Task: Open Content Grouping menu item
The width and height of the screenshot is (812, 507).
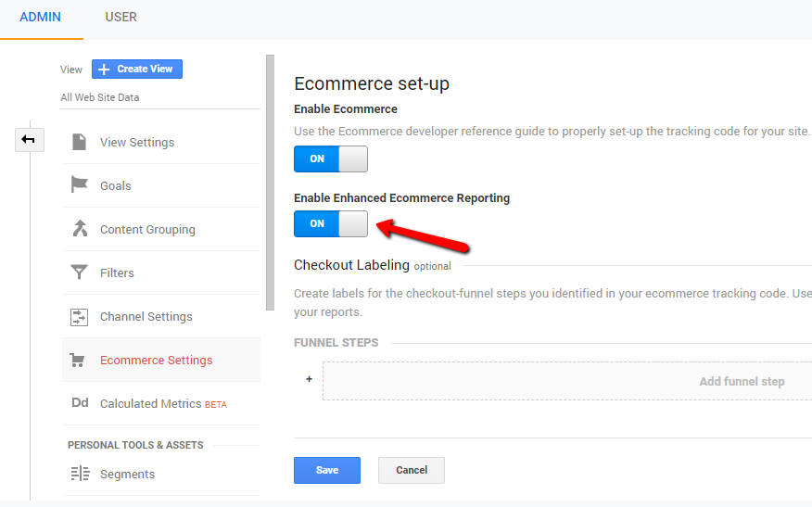Action: [161, 230]
